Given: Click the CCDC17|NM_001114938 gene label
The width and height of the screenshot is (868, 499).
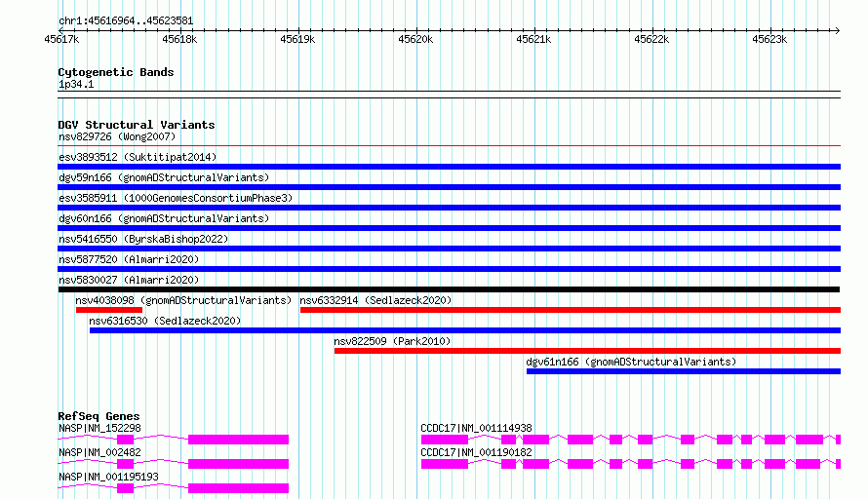Looking at the screenshot, I should coord(476,428).
